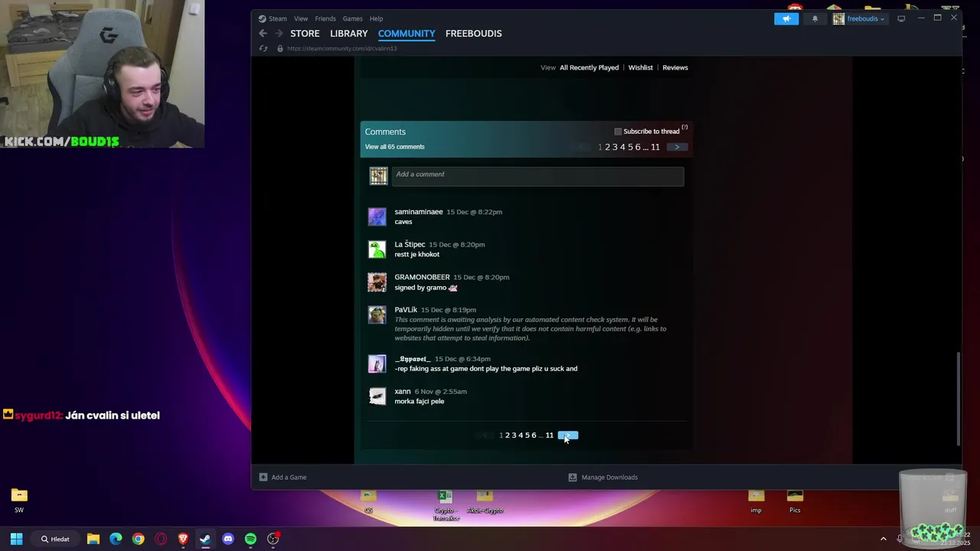The image size is (980, 551).
Task: Switch to the COMMUNITY tab
Action: pos(407,34)
